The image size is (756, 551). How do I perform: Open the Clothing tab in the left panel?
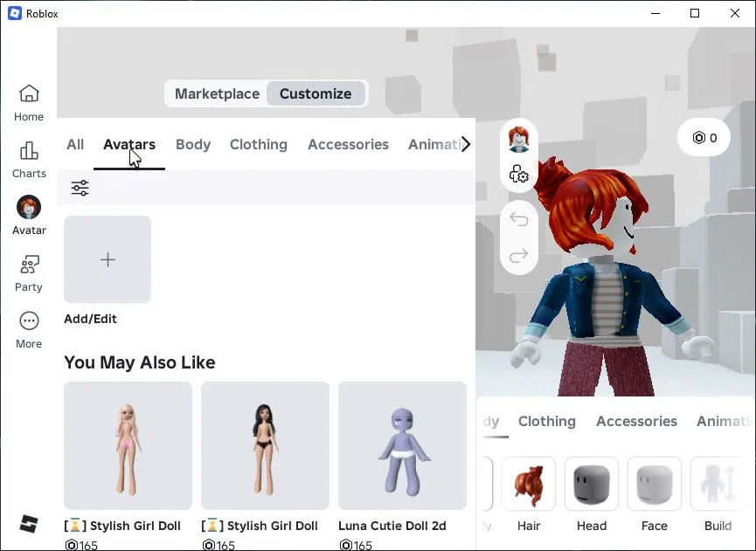coord(259,144)
